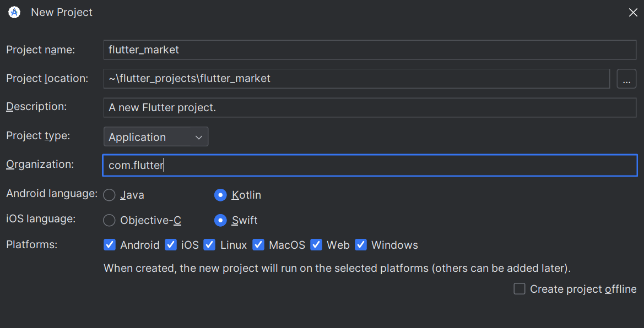This screenshot has width=644, height=328.
Task: Open the Project type dropdown
Action: tap(156, 136)
